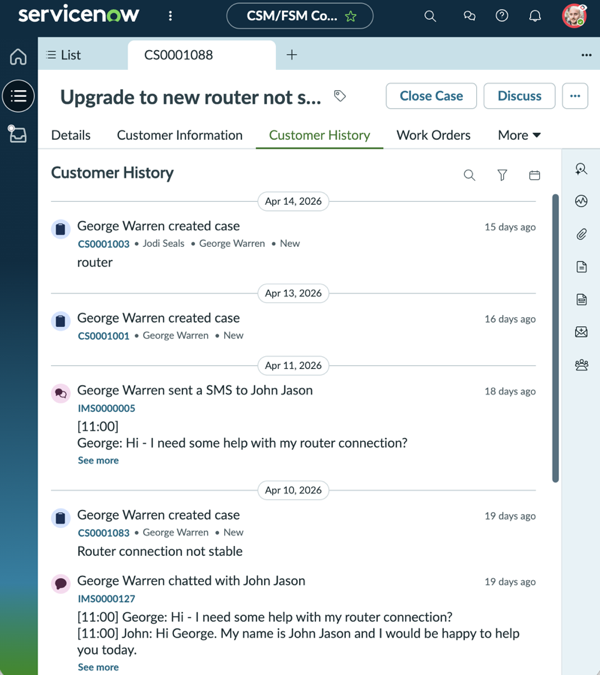Click the case icon beside CS0001003 entry
The height and width of the screenshot is (675, 600).
pyautogui.click(x=61, y=229)
